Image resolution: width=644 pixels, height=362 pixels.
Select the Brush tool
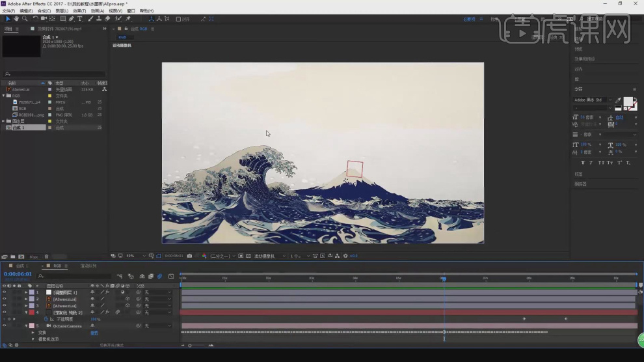point(90,19)
